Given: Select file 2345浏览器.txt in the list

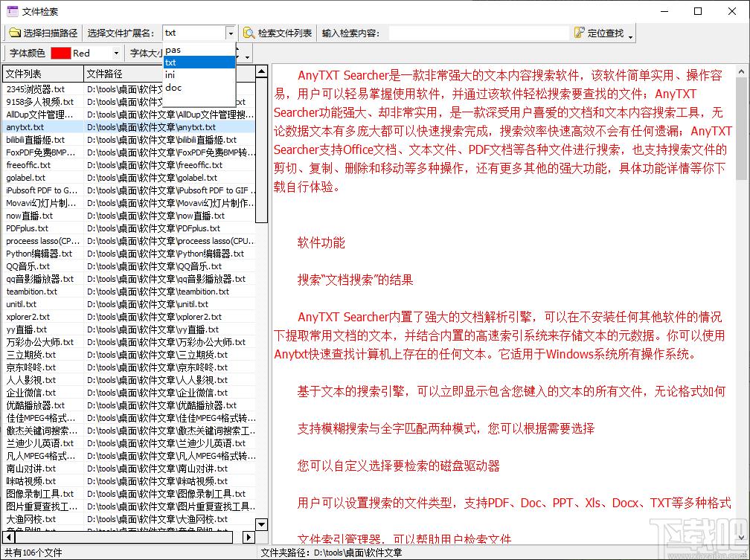Looking at the screenshot, I should [x=35, y=89].
